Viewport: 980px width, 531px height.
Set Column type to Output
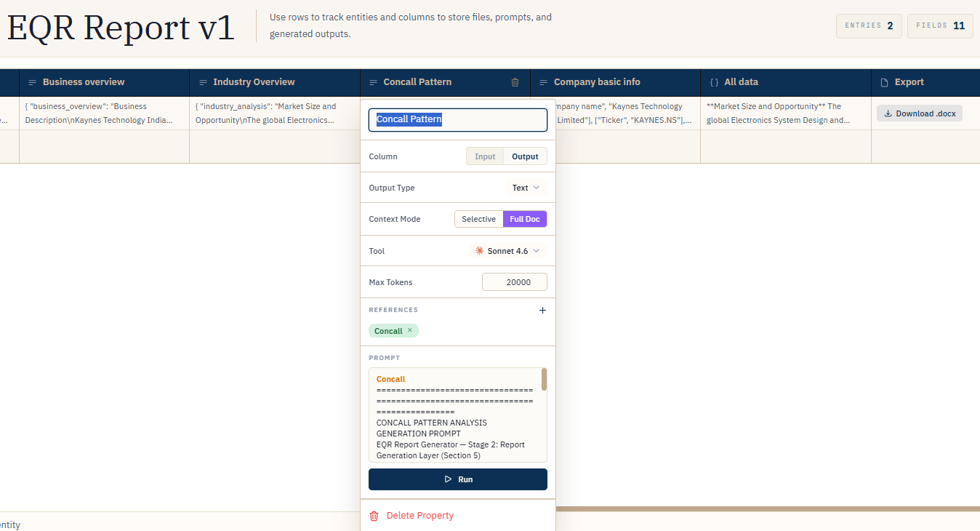click(x=525, y=156)
